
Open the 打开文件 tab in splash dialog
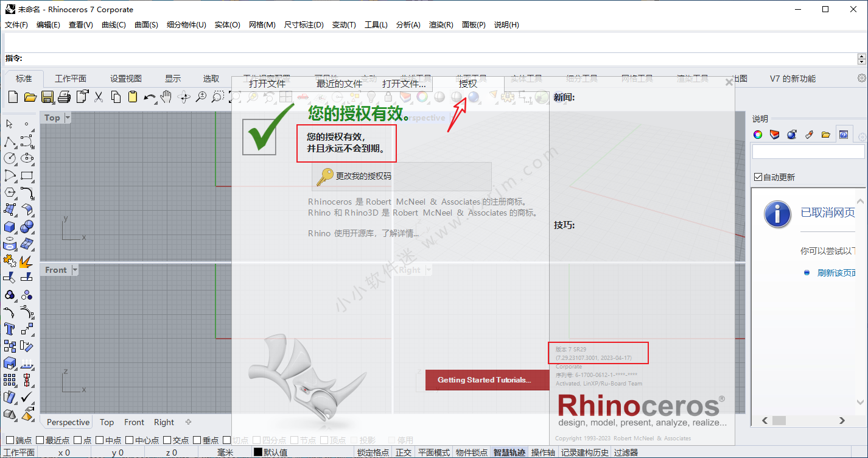267,83
